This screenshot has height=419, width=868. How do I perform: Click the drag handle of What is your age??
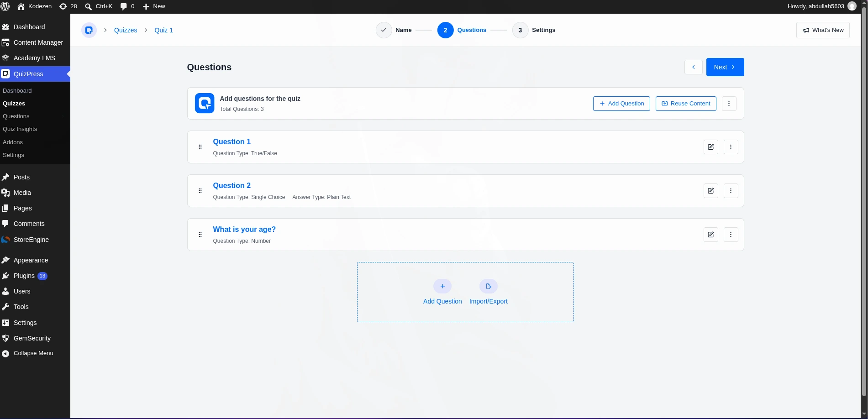[200, 235]
